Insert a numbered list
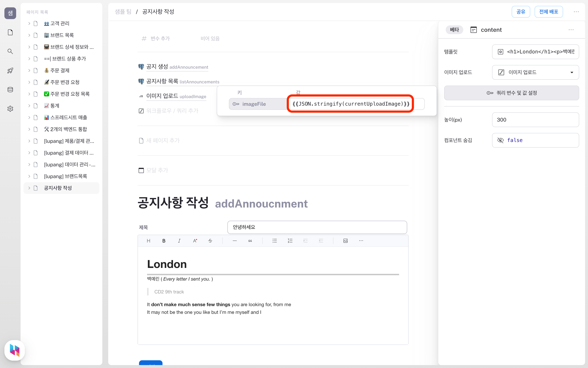The image size is (588, 368). (290, 241)
